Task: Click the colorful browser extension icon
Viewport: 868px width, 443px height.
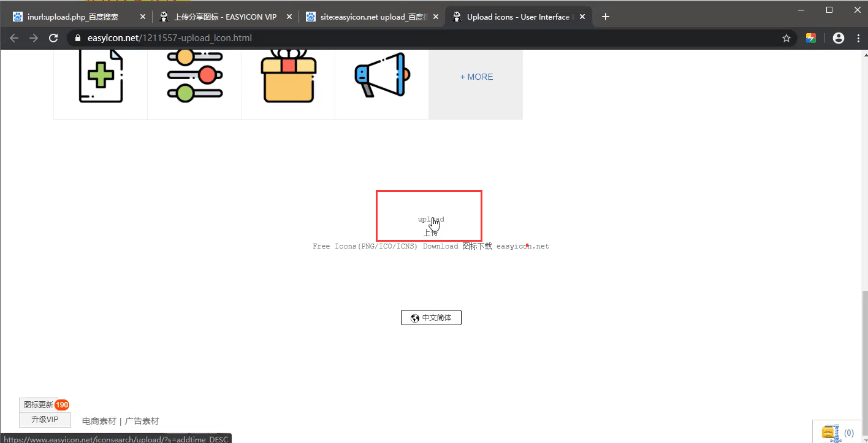Action: 811,38
